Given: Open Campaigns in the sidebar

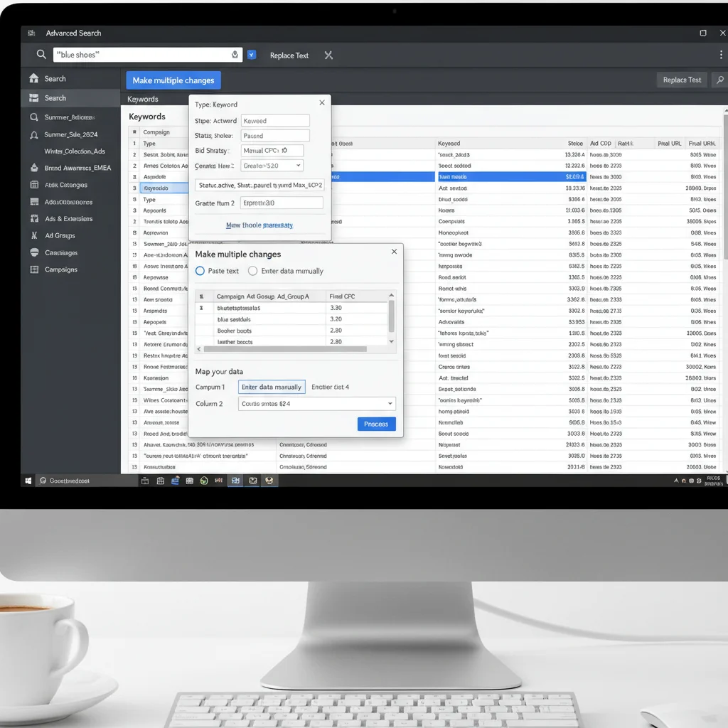Looking at the screenshot, I should 61,269.
